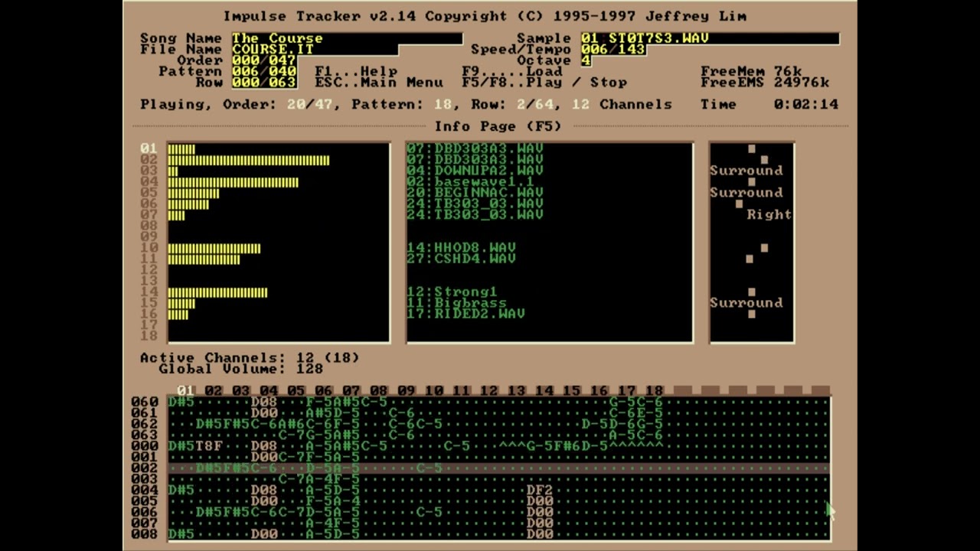The height and width of the screenshot is (551, 980).
Task: Click the T8F effect on pattern row 000
Action: (x=209, y=446)
